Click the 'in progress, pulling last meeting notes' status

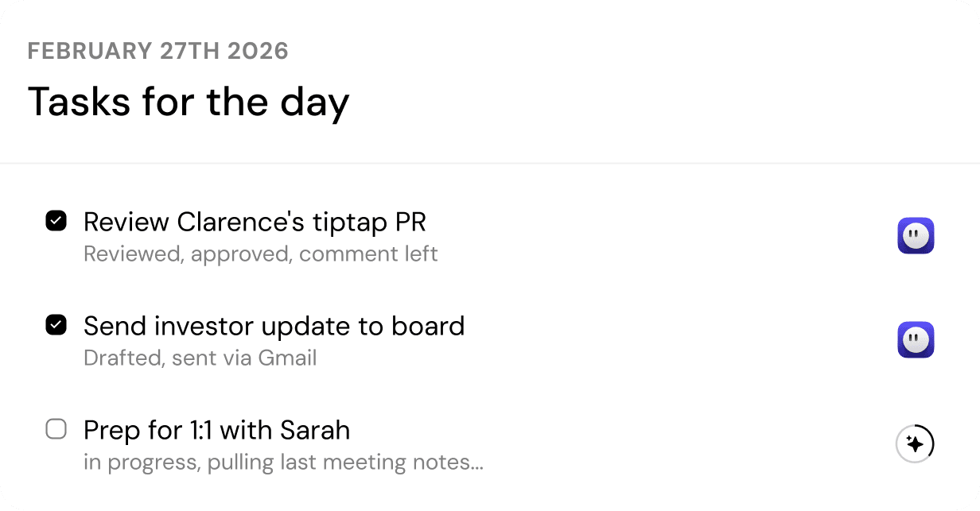[x=283, y=463]
